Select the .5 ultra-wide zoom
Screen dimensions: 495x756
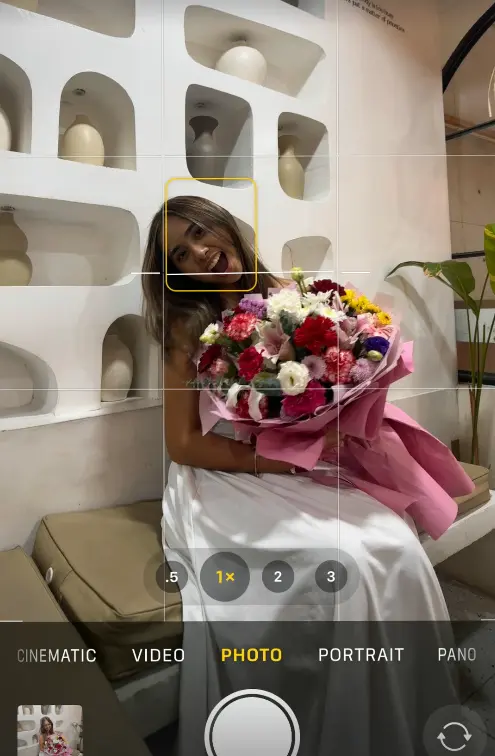pos(172,577)
